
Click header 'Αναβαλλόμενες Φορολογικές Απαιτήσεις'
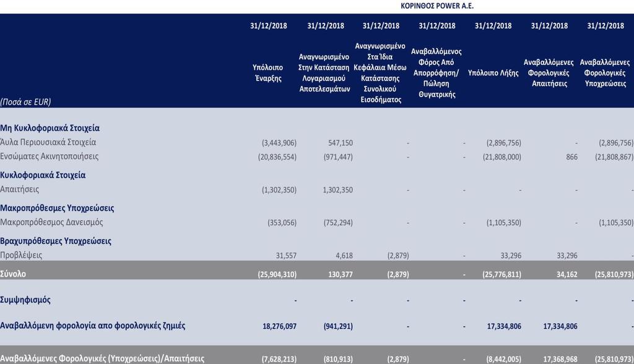[549, 73]
